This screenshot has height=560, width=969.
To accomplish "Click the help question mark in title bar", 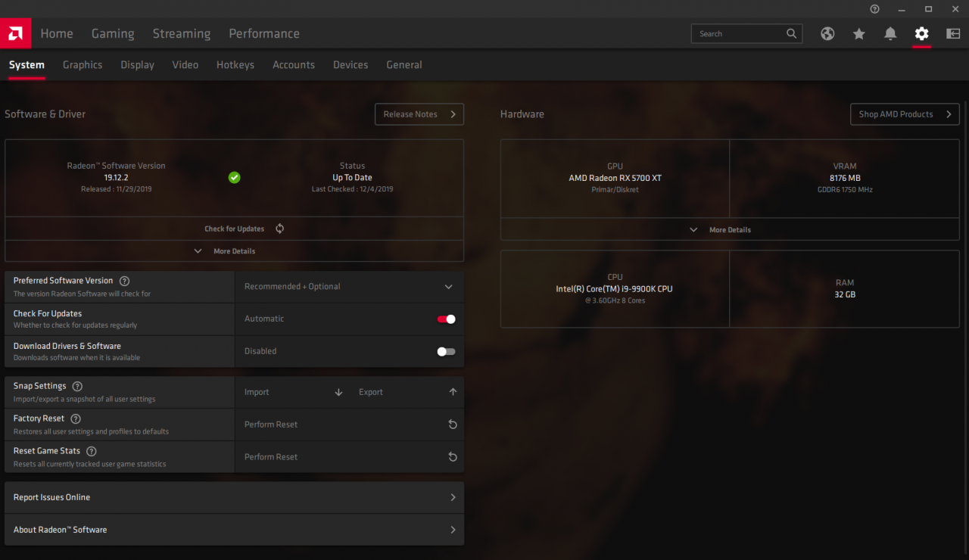I will (874, 9).
